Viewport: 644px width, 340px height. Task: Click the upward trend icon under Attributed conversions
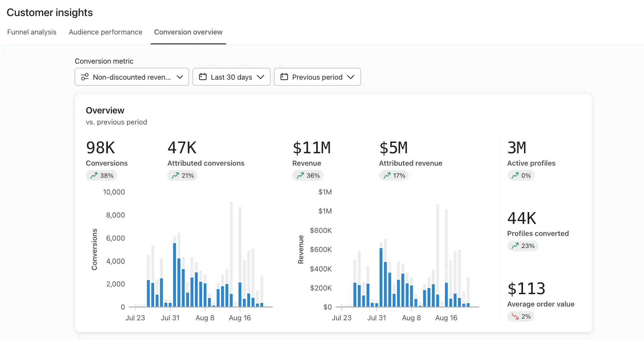(x=175, y=175)
